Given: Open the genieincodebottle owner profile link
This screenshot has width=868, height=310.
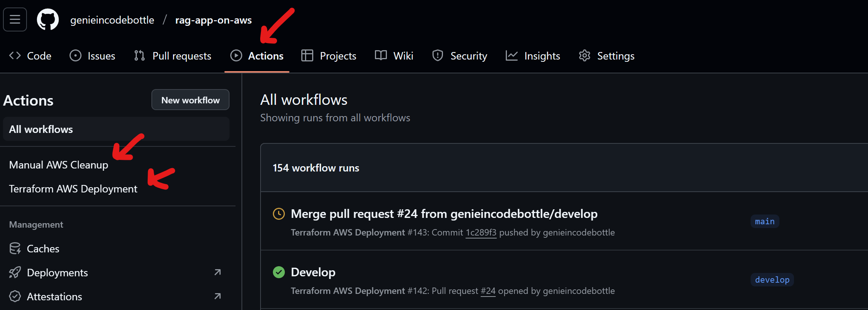Looking at the screenshot, I should tap(112, 20).
